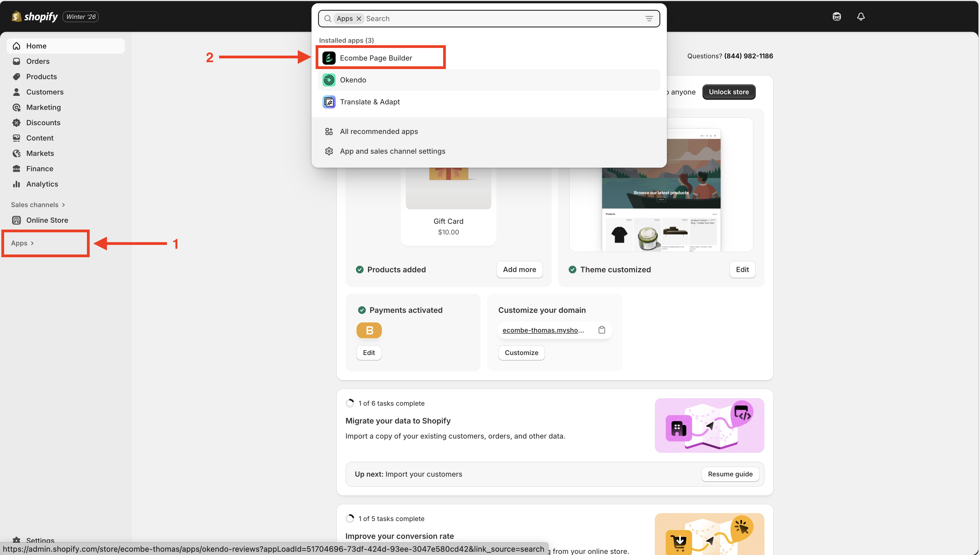Expand the Sales channels section

pyautogui.click(x=38, y=205)
